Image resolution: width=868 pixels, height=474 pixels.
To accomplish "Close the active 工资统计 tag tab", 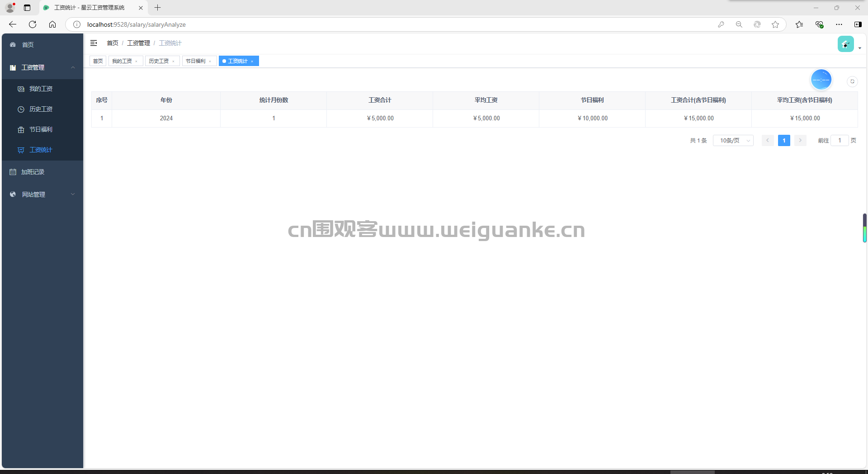I will [252, 62].
